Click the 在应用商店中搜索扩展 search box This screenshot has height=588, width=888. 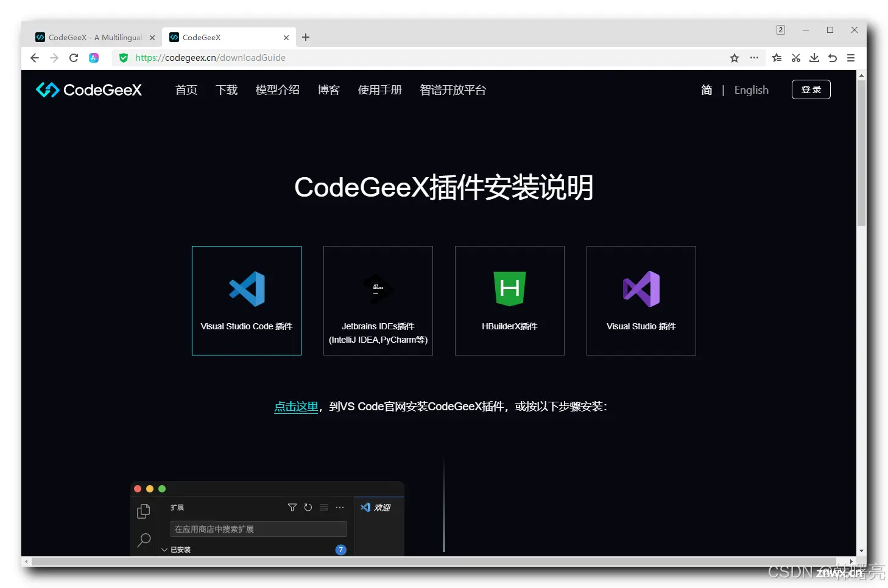(258, 529)
